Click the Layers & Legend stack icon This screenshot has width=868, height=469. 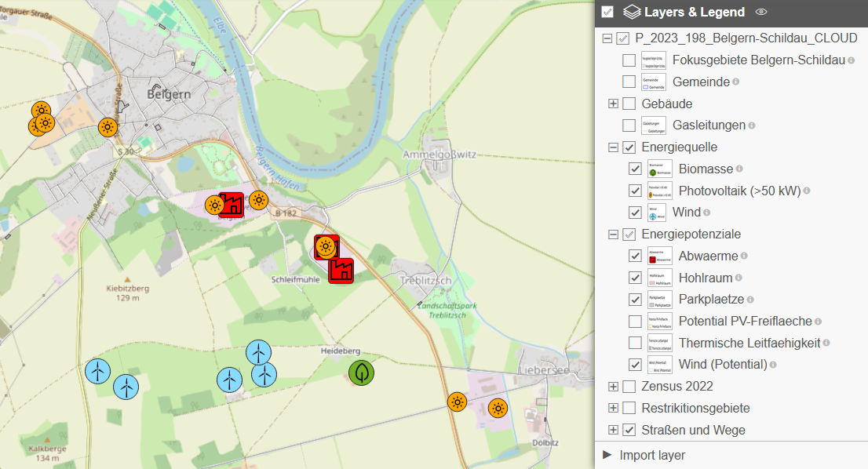pos(632,13)
